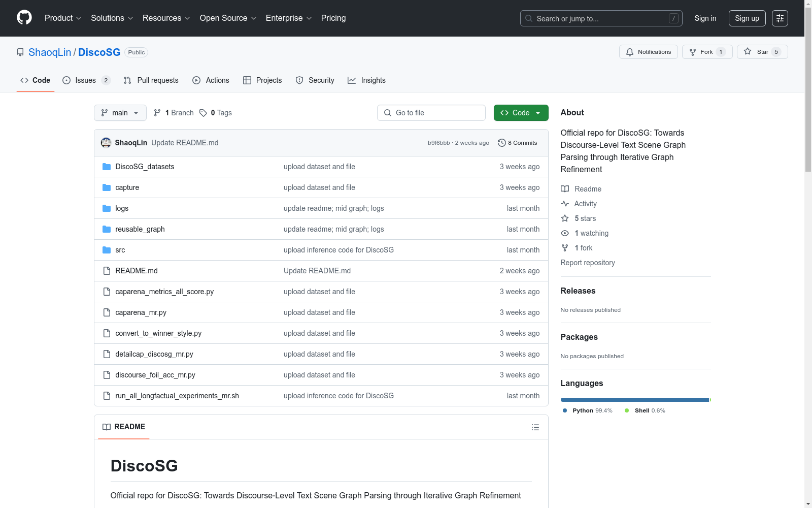Click the Report repository link
The width and height of the screenshot is (812, 508).
588,263
